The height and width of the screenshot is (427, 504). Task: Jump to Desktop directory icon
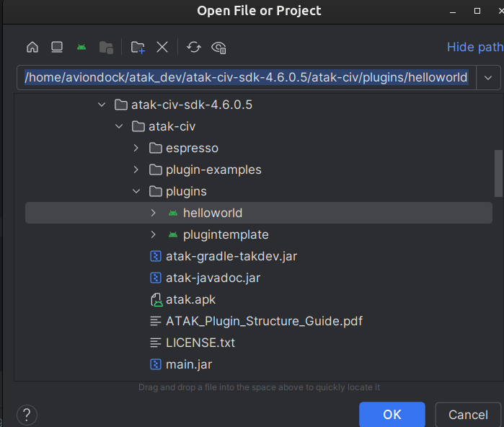(x=57, y=47)
